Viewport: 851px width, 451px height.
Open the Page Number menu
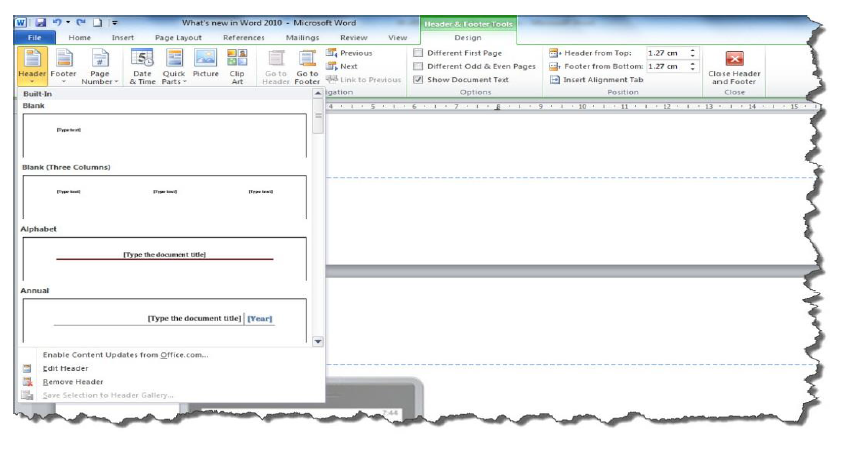(100, 66)
